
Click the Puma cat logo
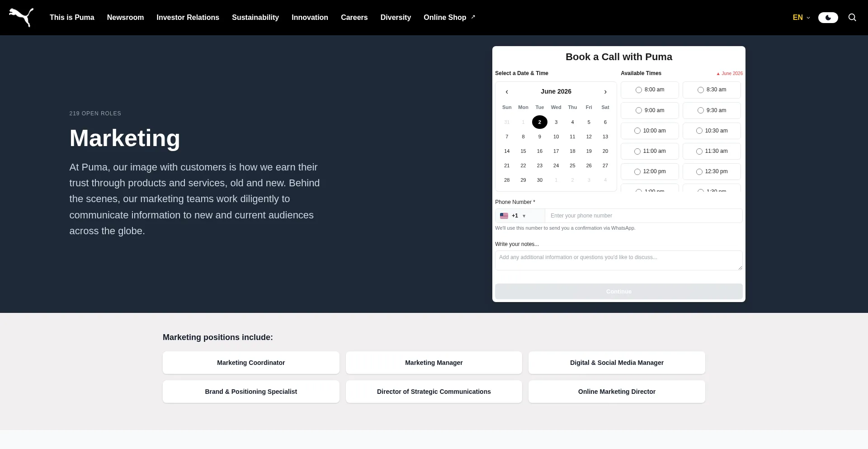pos(21,18)
